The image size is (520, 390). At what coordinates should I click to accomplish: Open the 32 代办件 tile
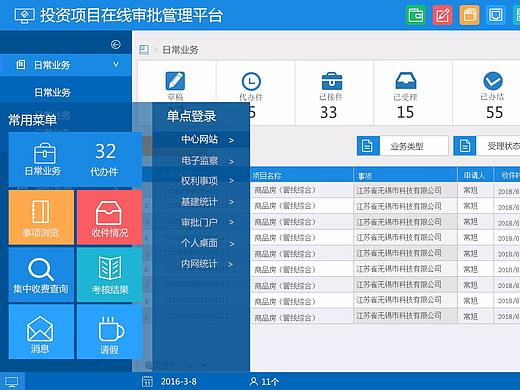click(x=105, y=159)
